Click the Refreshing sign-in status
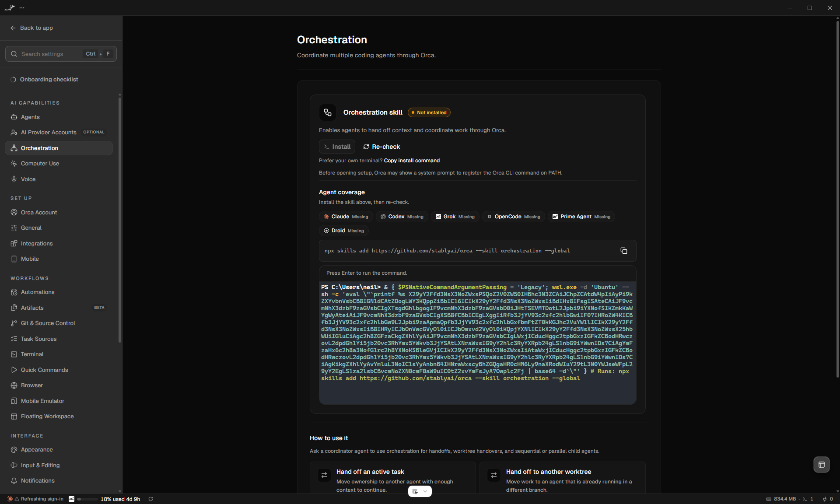 (x=35, y=499)
